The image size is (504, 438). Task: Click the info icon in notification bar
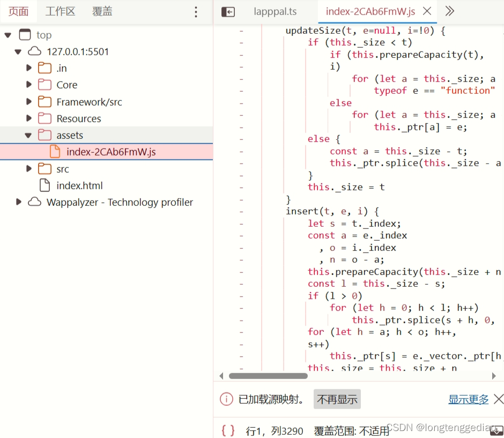pyautogui.click(x=227, y=399)
